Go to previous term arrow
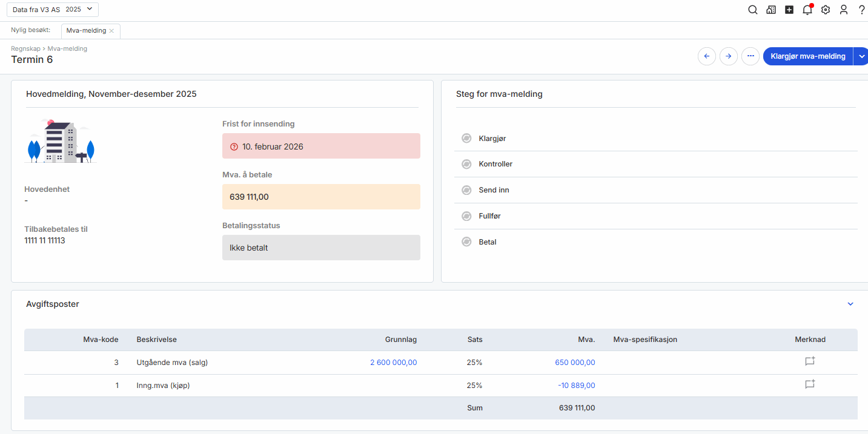The image size is (868, 434). click(x=706, y=56)
